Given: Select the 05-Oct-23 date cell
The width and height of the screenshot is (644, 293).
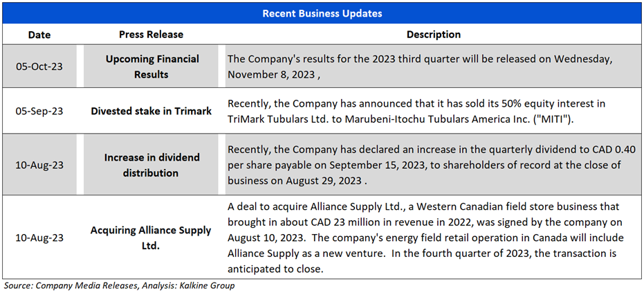Looking at the screenshot, I should coord(38,66).
